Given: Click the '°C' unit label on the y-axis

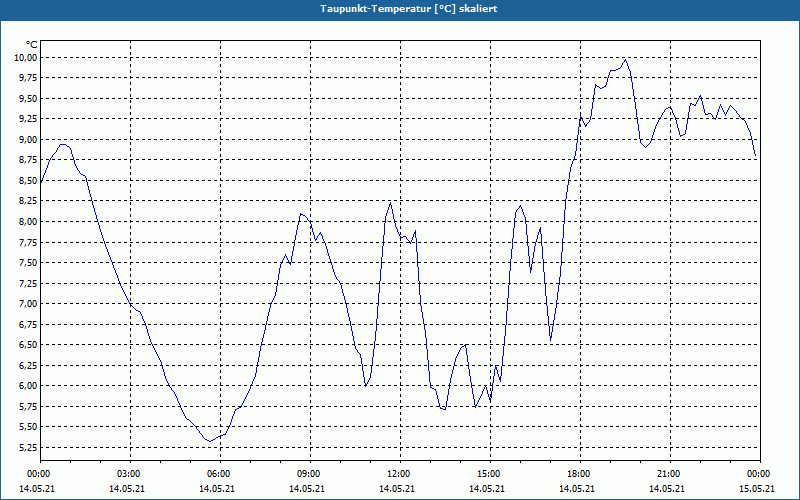Looking at the screenshot, I should click(x=32, y=45).
